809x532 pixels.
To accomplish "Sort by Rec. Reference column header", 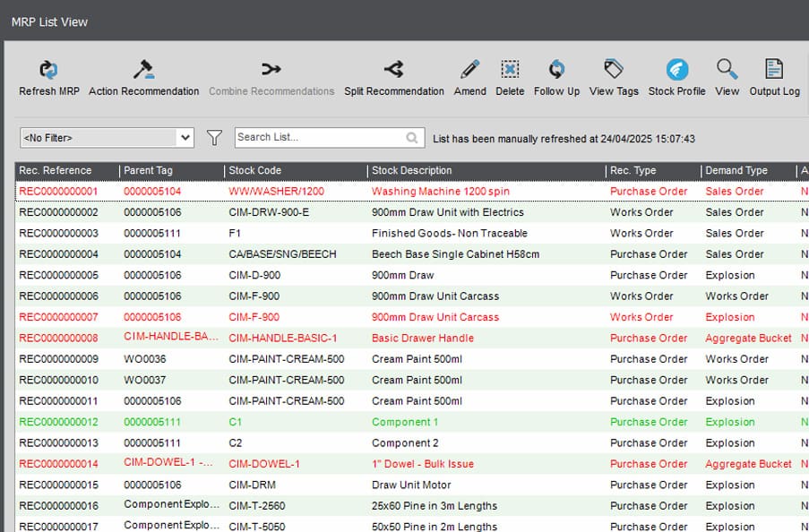I will [x=56, y=171].
